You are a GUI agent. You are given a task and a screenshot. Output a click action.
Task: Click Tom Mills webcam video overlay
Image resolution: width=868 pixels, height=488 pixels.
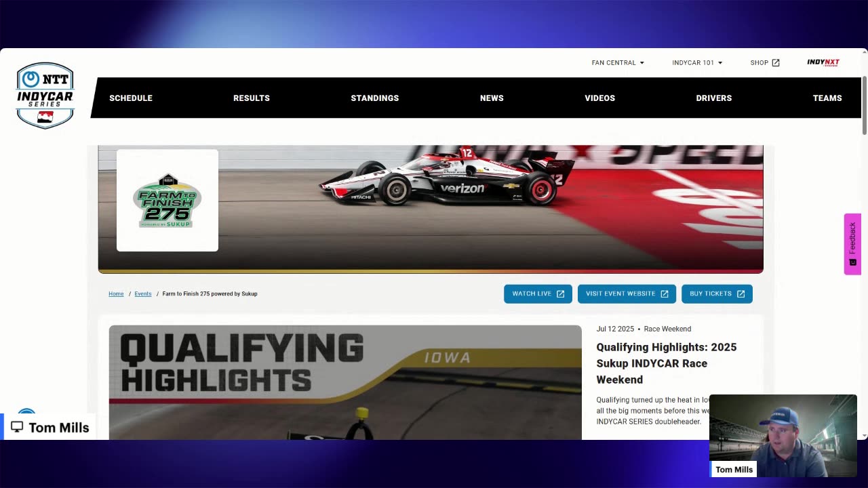click(x=783, y=436)
